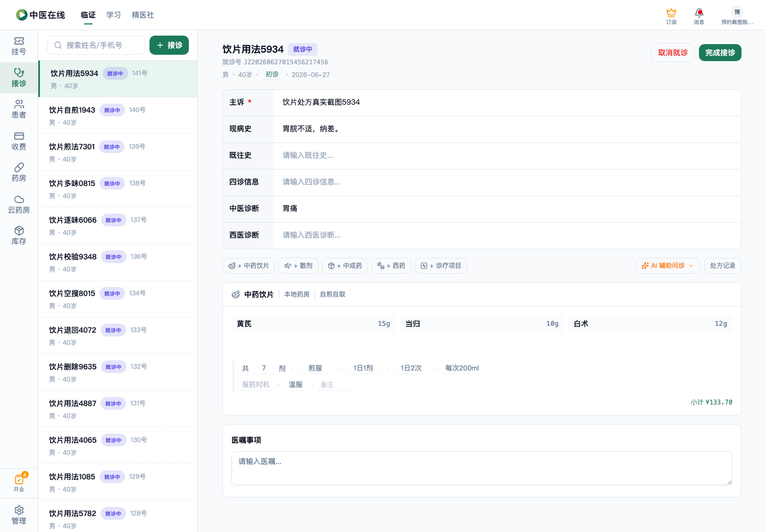The width and height of the screenshot is (766, 532).
Task: Open 处方记录 prescription records
Action: (723, 266)
